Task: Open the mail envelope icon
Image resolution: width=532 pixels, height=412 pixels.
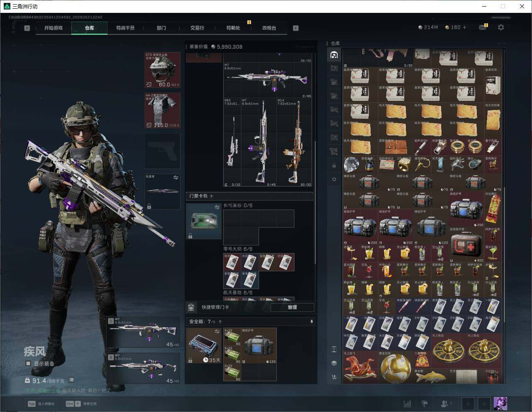Action: click(483, 27)
